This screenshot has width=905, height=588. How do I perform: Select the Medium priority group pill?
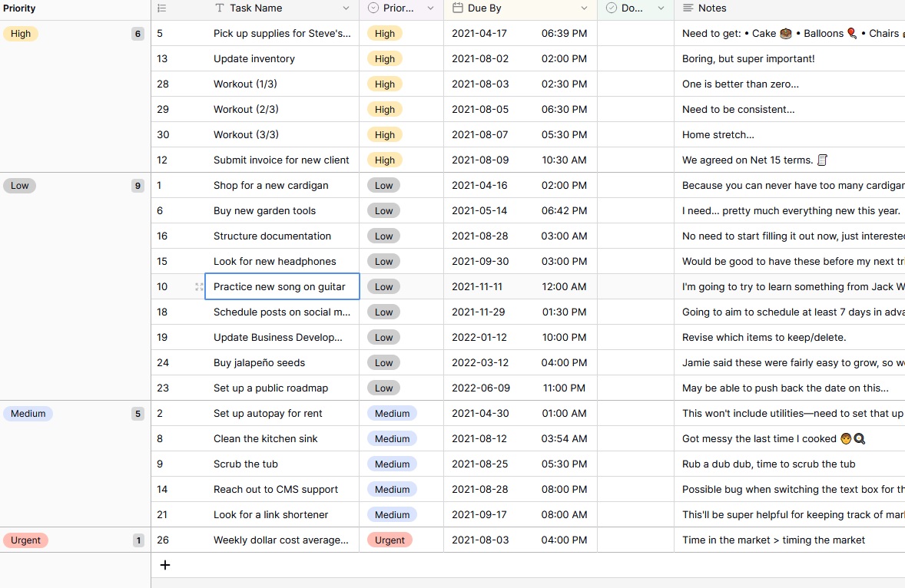(x=28, y=413)
